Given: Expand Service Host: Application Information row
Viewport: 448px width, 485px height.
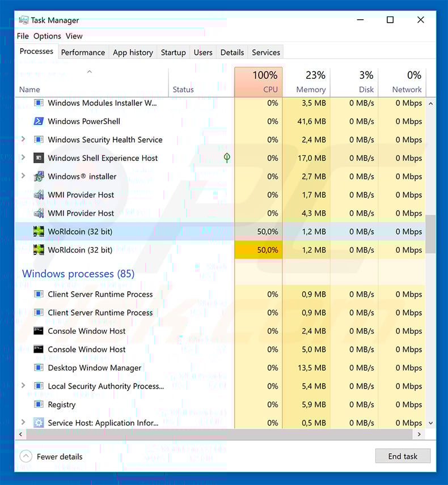Looking at the screenshot, I should (x=23, y=422).
